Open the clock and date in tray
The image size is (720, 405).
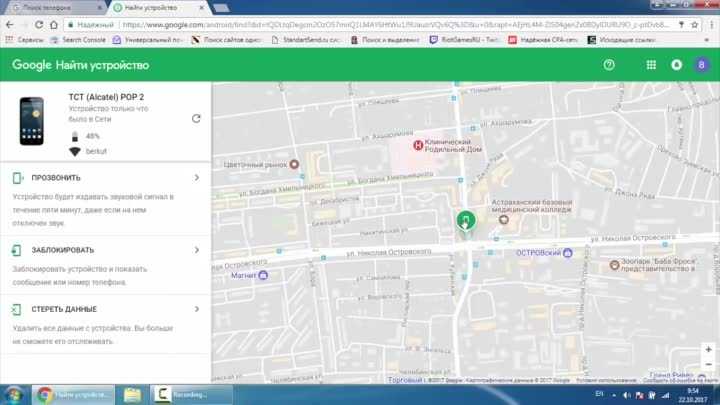tap(693, 395)
